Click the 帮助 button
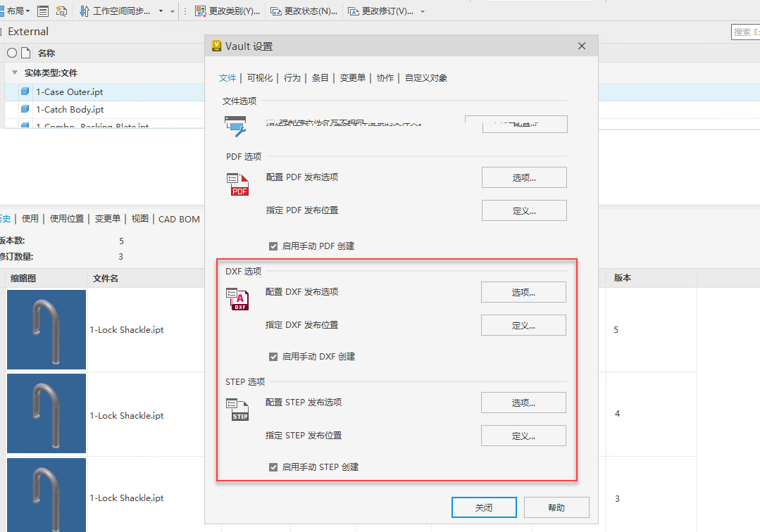This screenshot has height=532, width=760. click(556, 507)
